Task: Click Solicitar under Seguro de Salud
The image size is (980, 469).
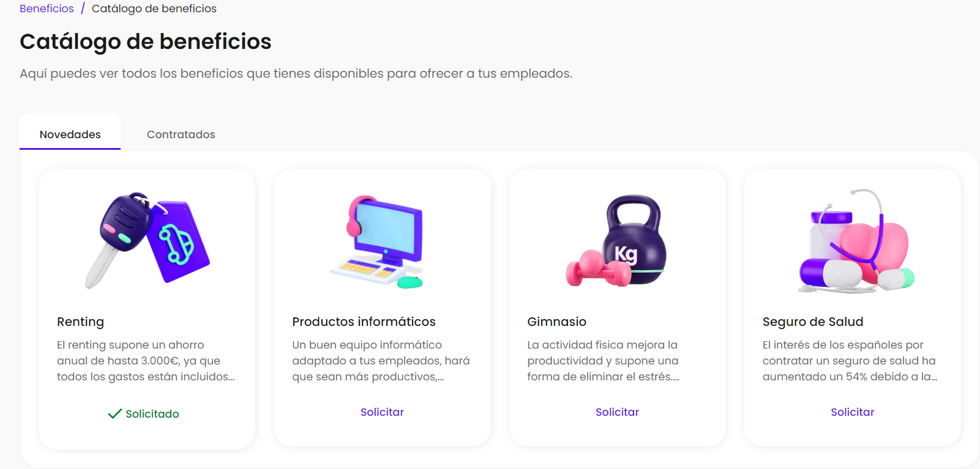Action: pos(853,412)
